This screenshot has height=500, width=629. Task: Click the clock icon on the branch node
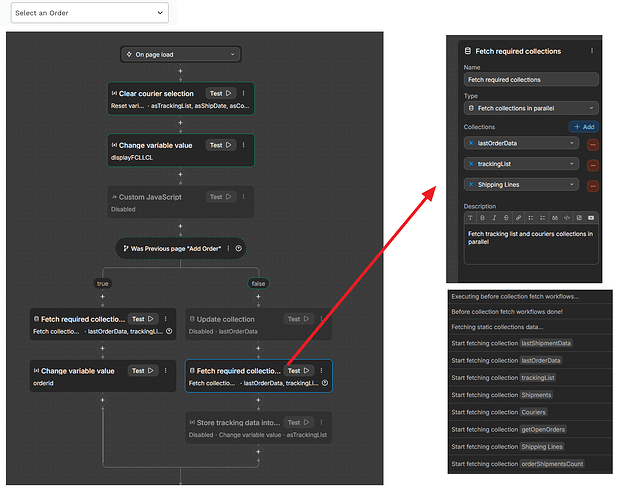pos(239,248)
